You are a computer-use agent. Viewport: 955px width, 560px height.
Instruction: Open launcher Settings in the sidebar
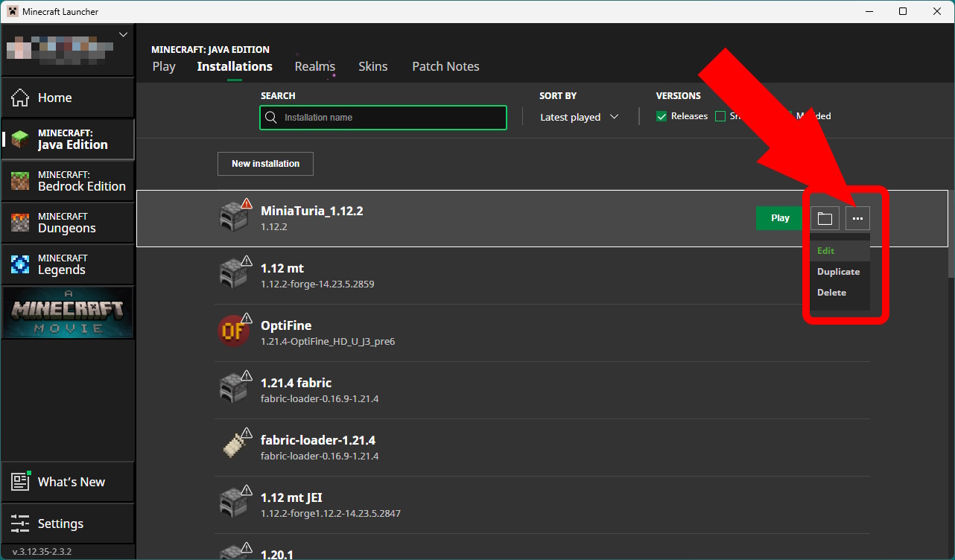click(x=68, y=524)
